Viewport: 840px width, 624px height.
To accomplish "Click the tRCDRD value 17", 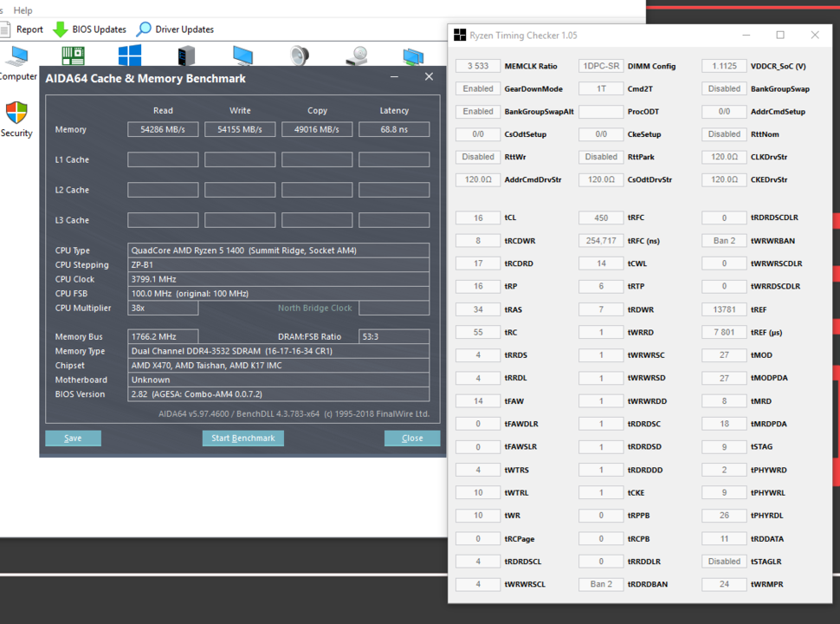I will pyautogui.click(x=478, y=263).
